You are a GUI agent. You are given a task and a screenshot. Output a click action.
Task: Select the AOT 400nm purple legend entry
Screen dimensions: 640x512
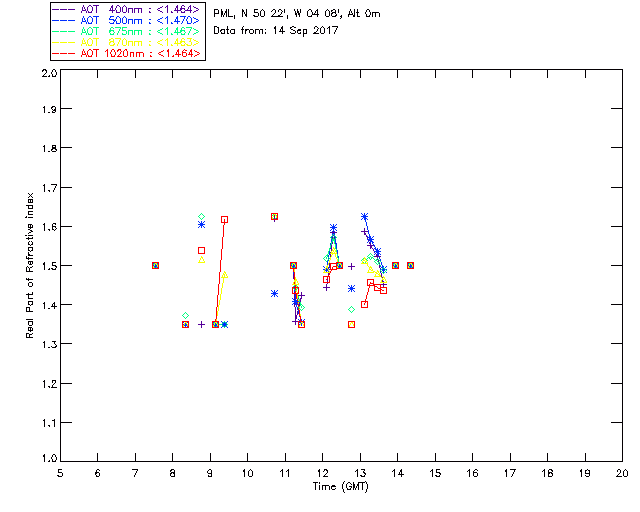click(126, 9)
